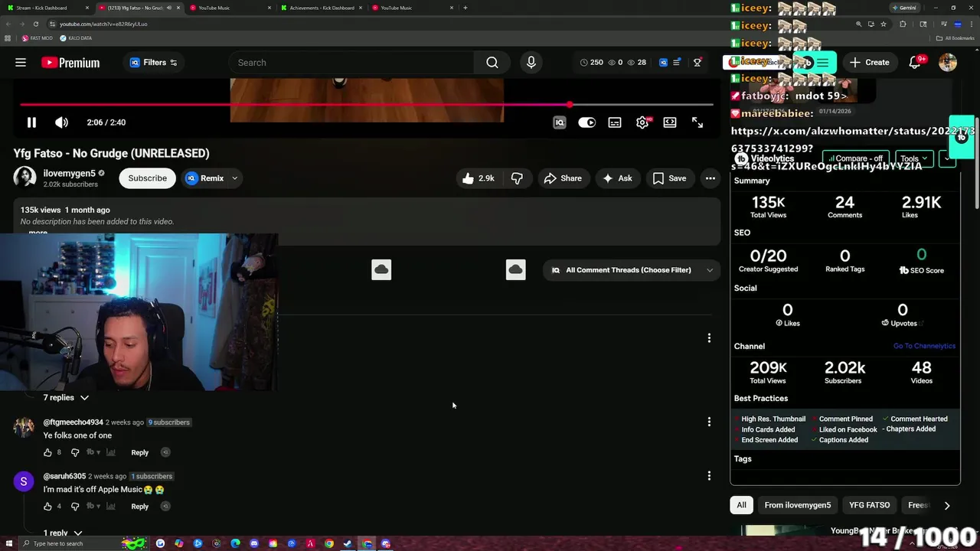This screenshot has width=980, height=551.
Task: Open account avatar menu
Action: click(x=948, y=63)
